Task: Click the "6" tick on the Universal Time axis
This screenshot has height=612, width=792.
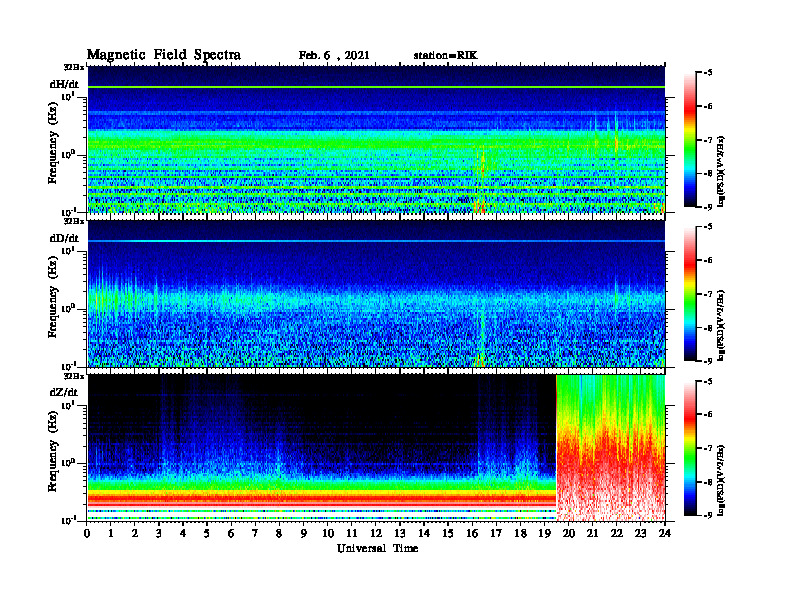Action: 231,533
